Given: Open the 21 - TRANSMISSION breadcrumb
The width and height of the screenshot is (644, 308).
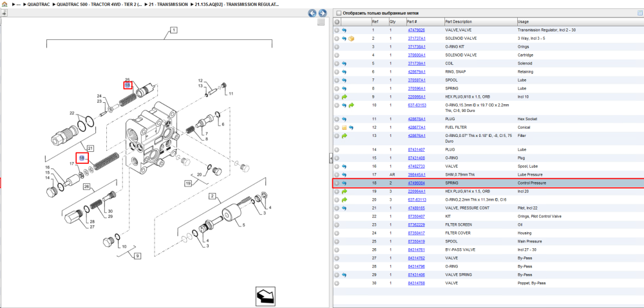Looking at the screenshot, I should coord(168,4).
